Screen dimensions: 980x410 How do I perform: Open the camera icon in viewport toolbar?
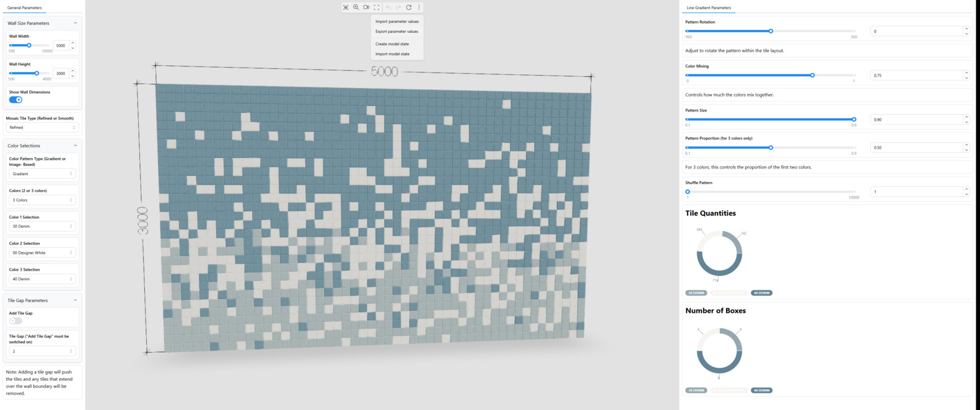point(366,7)
